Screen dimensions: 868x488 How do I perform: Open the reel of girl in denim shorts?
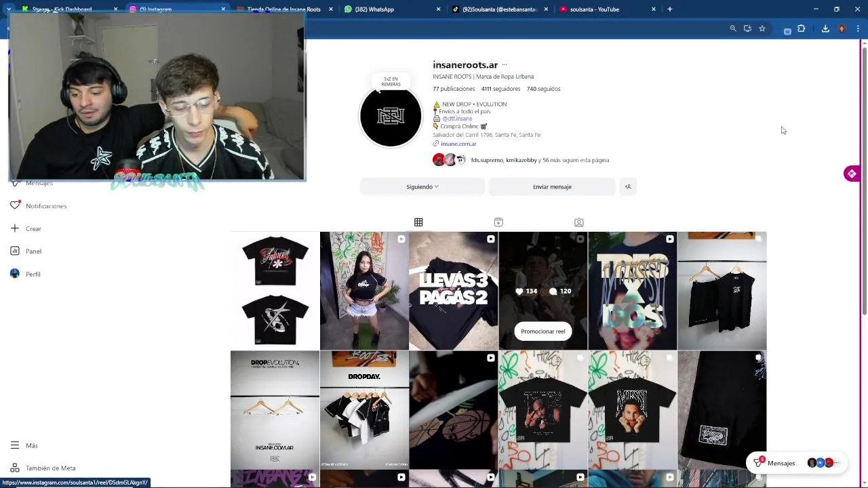click(364, 291)
